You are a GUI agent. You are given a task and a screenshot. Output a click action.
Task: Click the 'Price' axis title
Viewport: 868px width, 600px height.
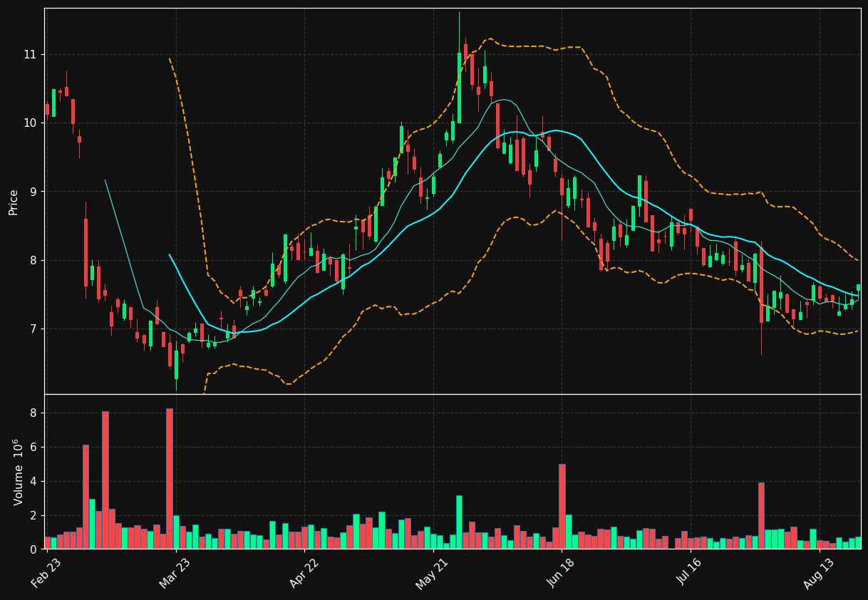(x=14, y=202)
